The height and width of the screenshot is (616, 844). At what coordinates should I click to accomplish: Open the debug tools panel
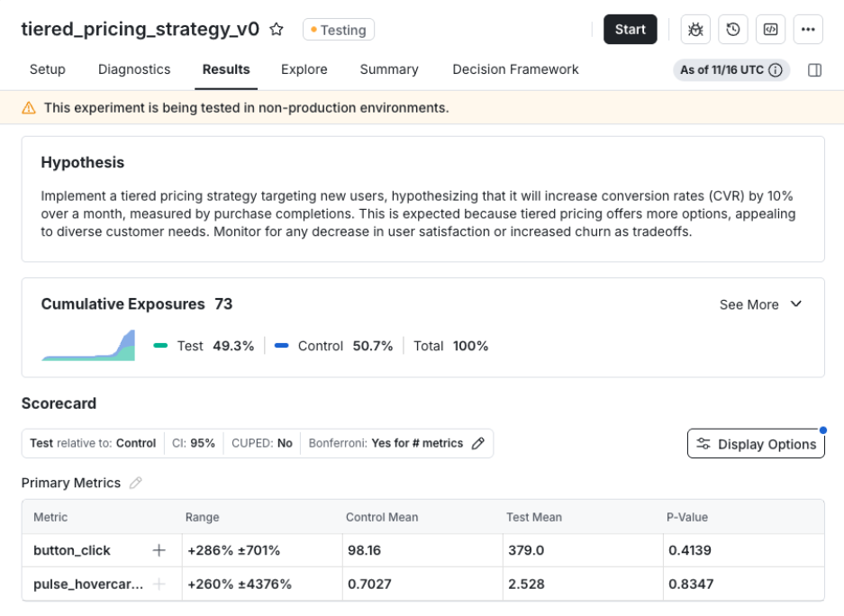point(694,29)
